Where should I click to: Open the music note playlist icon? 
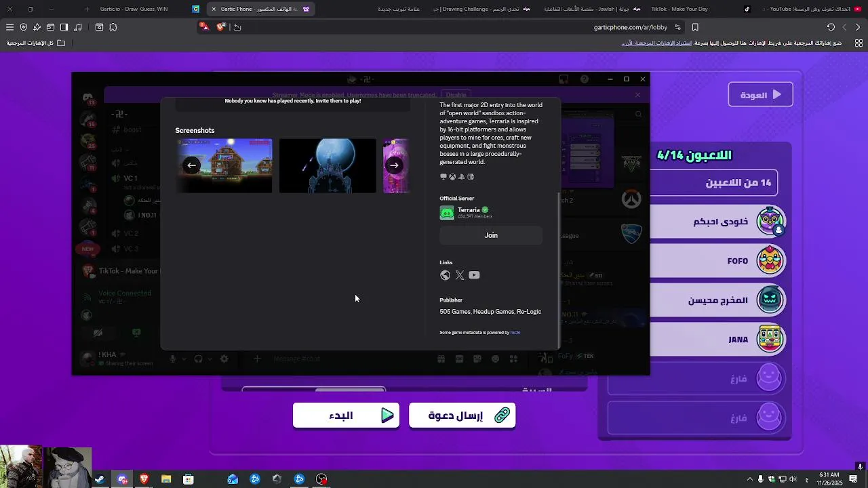coord(78,27)
